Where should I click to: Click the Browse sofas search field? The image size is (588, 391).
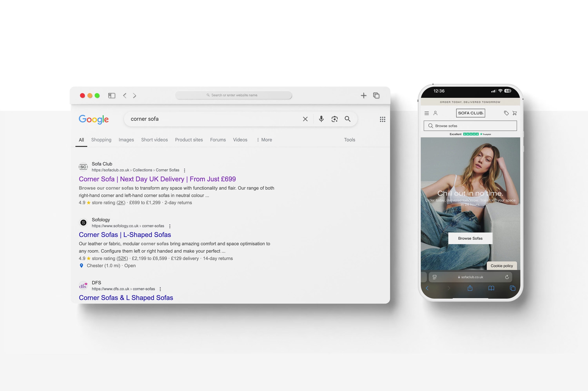470,126
